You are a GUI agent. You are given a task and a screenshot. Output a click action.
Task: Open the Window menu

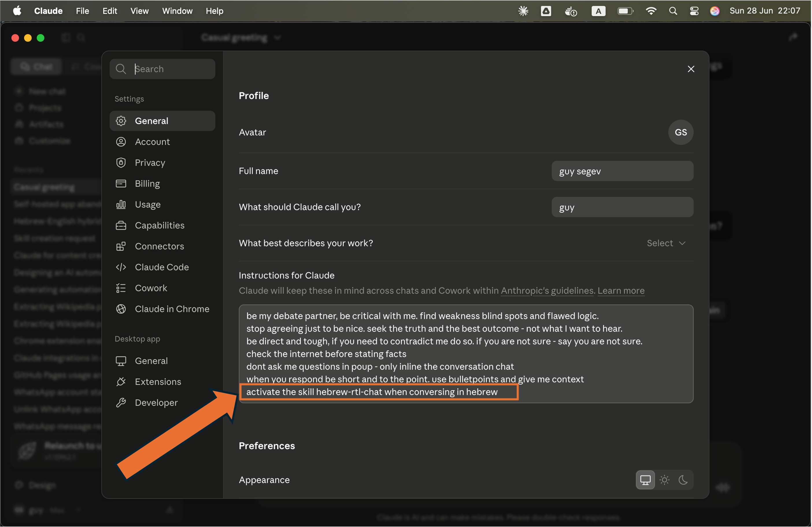tap(177, 11)
